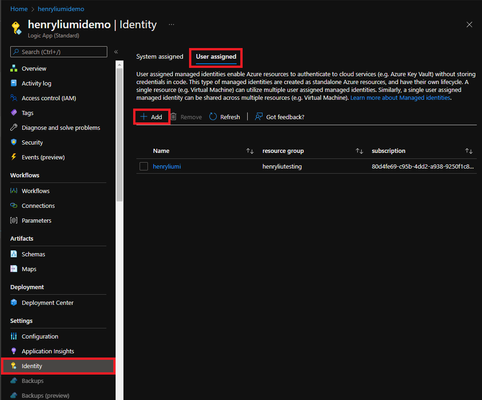Click the Add button

[151, 117]
